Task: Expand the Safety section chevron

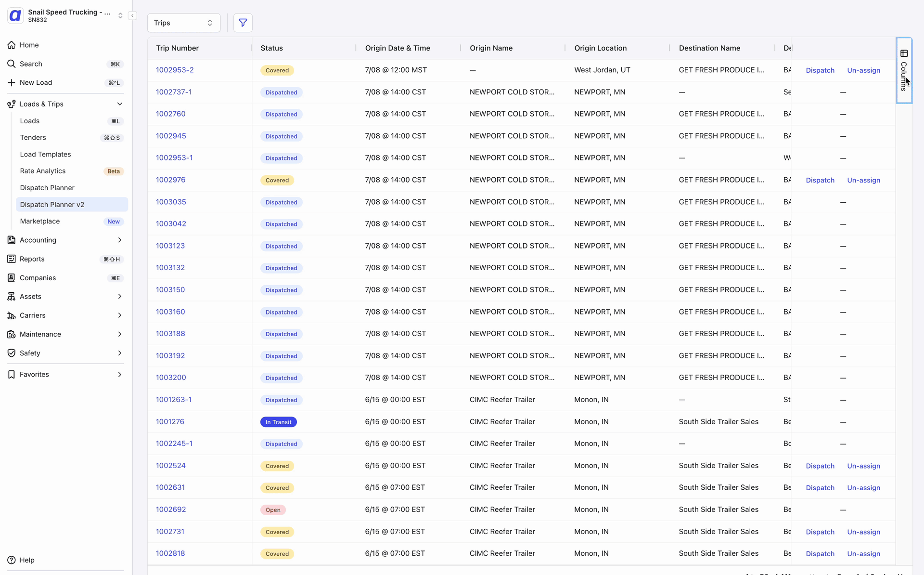Action: [120, 353]
